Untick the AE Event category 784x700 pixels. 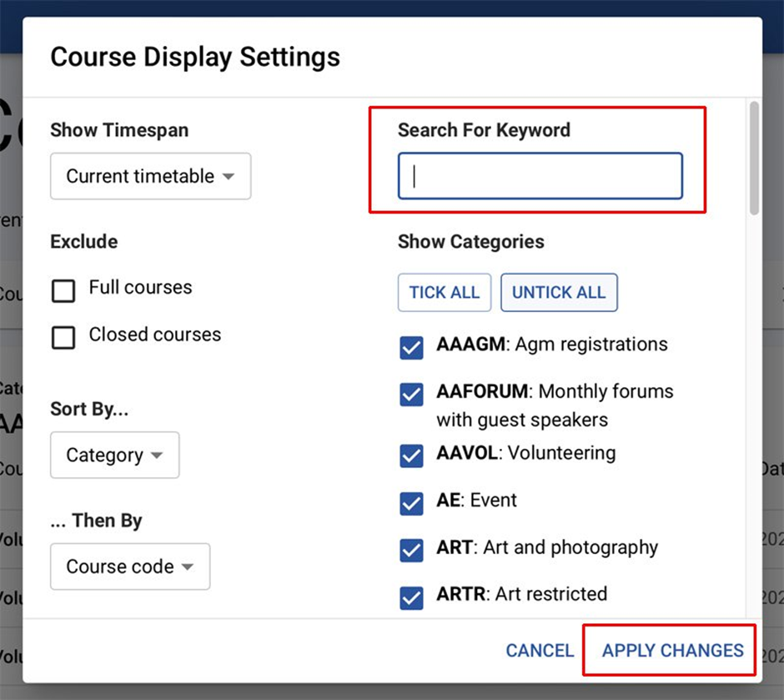point(411,503)
